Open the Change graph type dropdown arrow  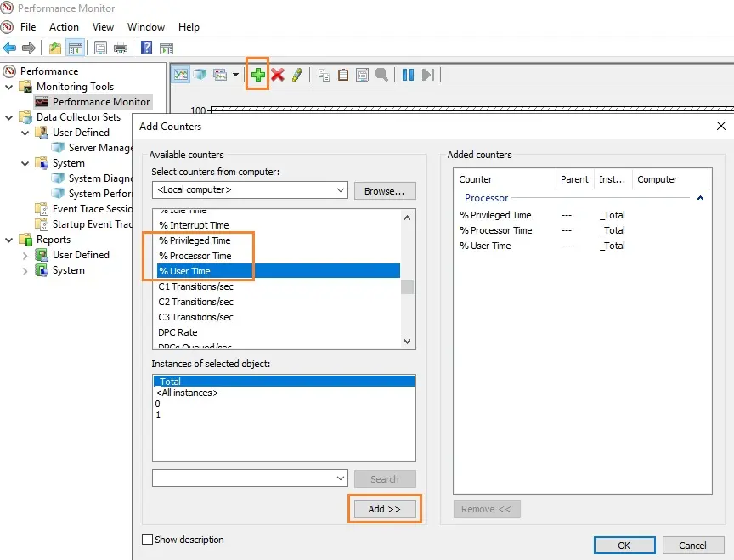click(235, 75)
